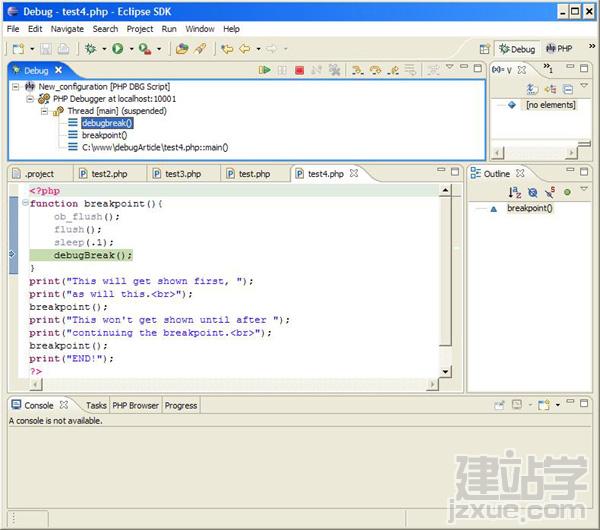600x530 pixels.
Task: Click editor vertical scrollbar down arrow
Action: click(x=445, y=372)
